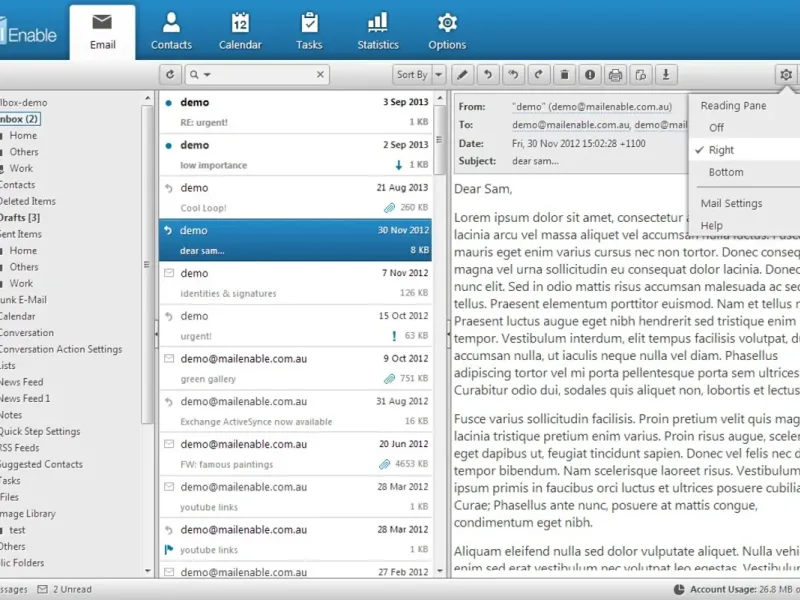Screen dimensions: 800x600
Task: Click paperclip icon on 'FW: famous paintings'
Action: tap(385, 464)
